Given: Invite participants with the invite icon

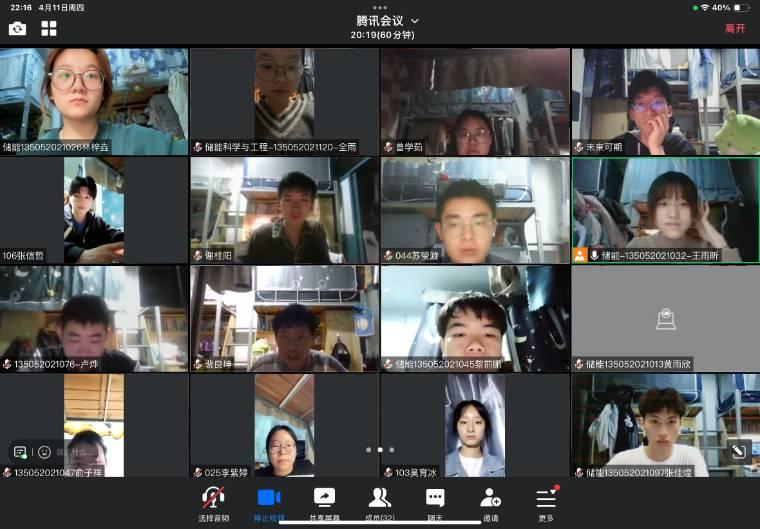Looking at the screenshot, I should tap(490, 498).
